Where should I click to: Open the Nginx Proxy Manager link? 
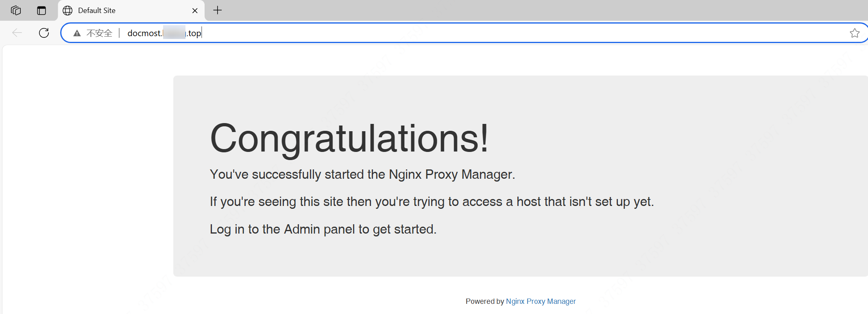(541, 301)
